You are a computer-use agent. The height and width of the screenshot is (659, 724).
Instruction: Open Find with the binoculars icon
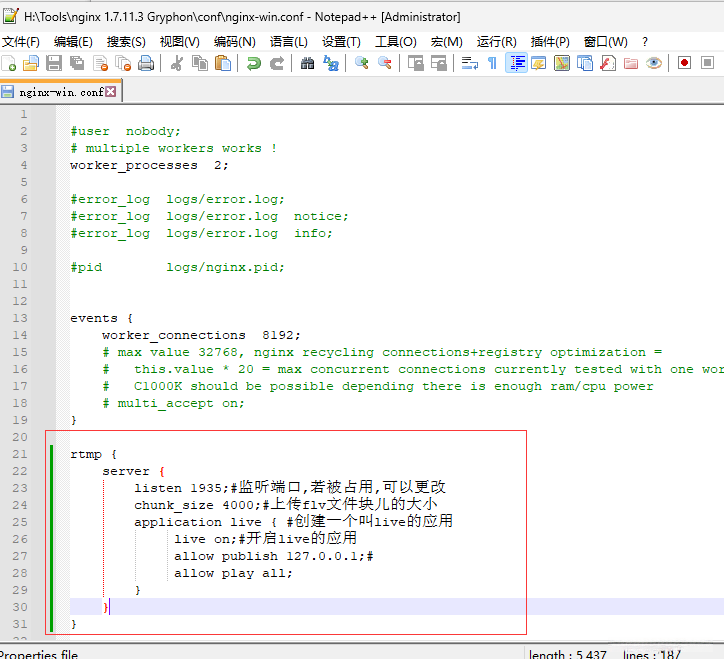(308, 63)
